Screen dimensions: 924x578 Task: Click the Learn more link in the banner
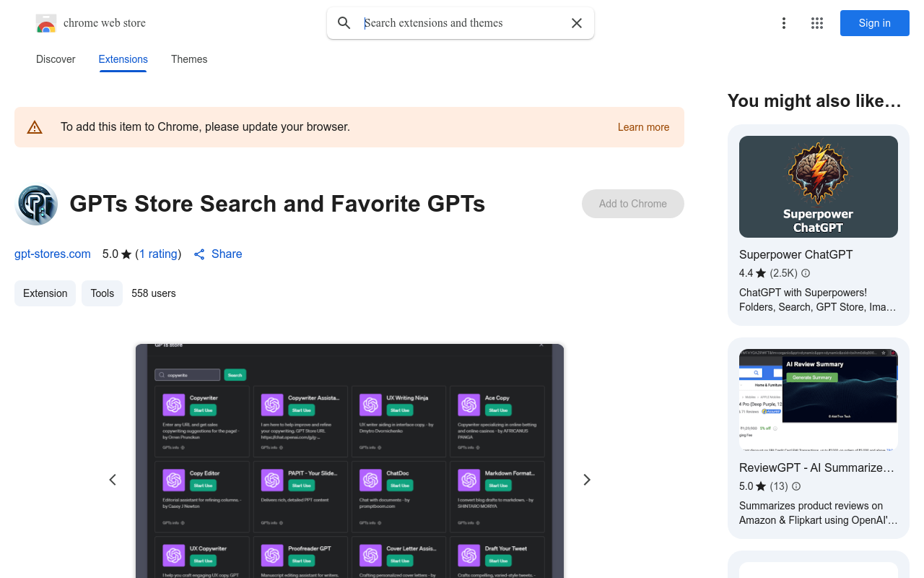pyautogui.click(x=643, y=126)
